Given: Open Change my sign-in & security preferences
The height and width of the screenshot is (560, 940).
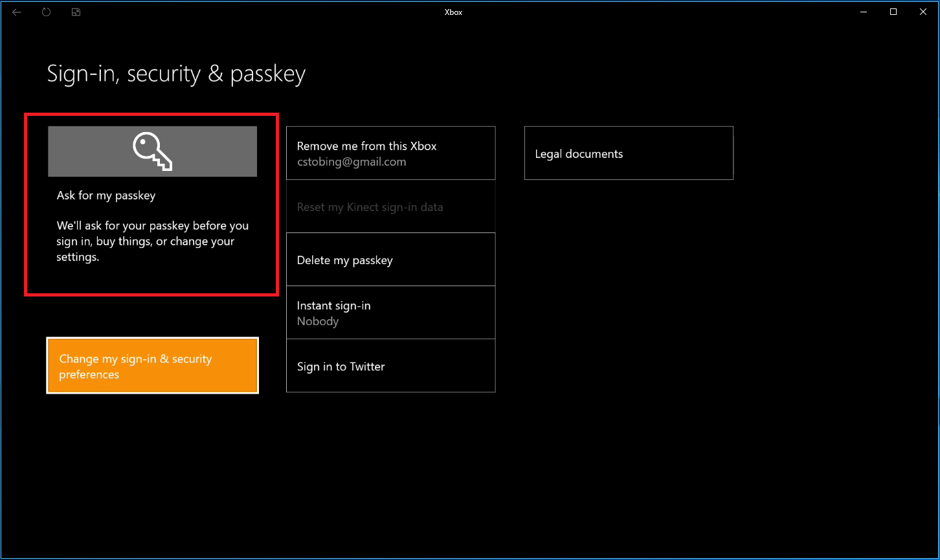Looking at the screenshot, I should (153, 366).
